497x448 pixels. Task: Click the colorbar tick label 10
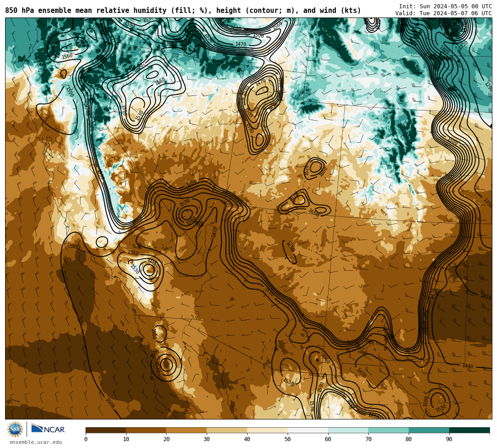click(x=126, y=439)
